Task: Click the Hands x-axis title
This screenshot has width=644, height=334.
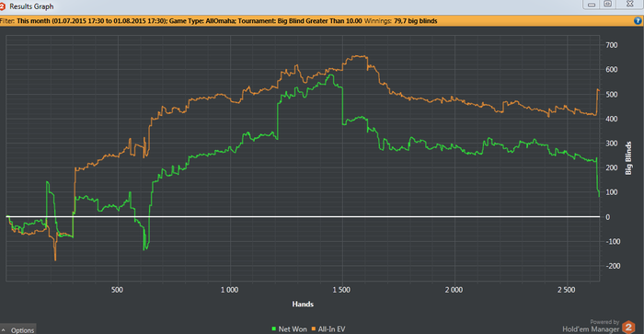Action: click(x=303, y=304)
